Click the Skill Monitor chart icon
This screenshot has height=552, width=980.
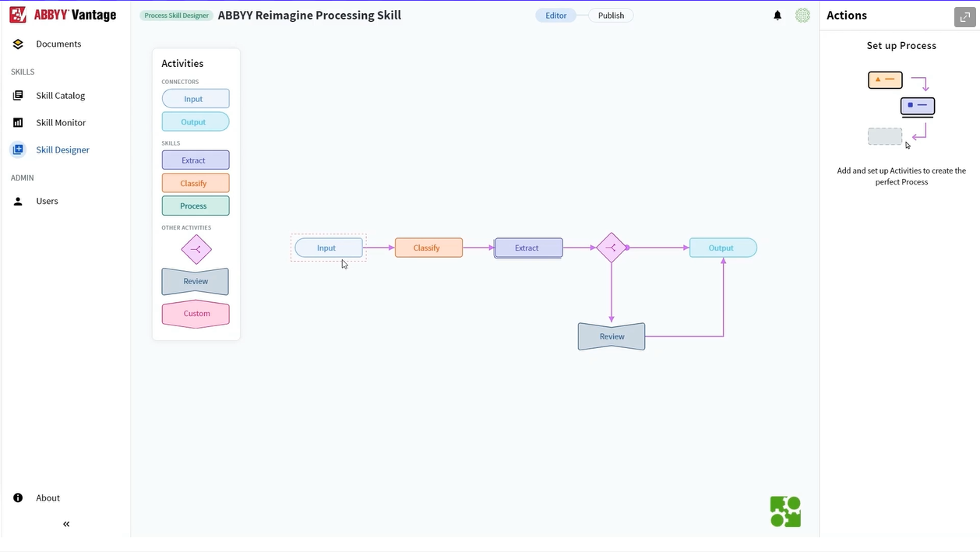(18, 123)
